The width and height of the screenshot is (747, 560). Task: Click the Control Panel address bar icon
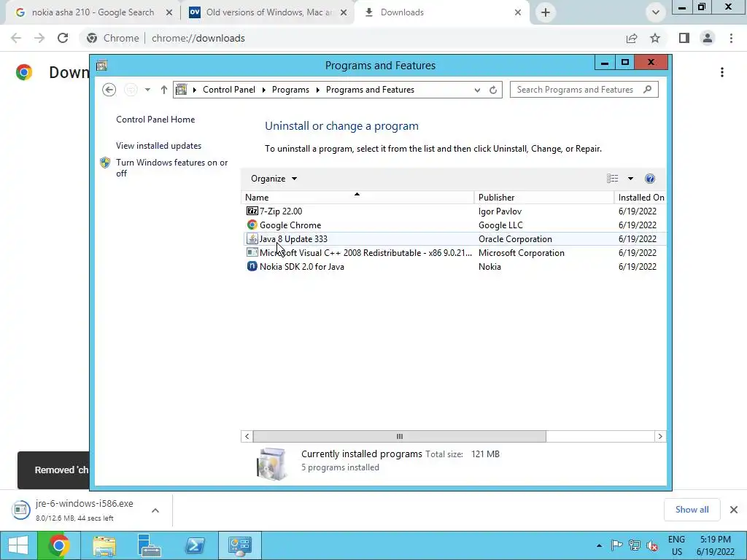(x=182, y=90)
